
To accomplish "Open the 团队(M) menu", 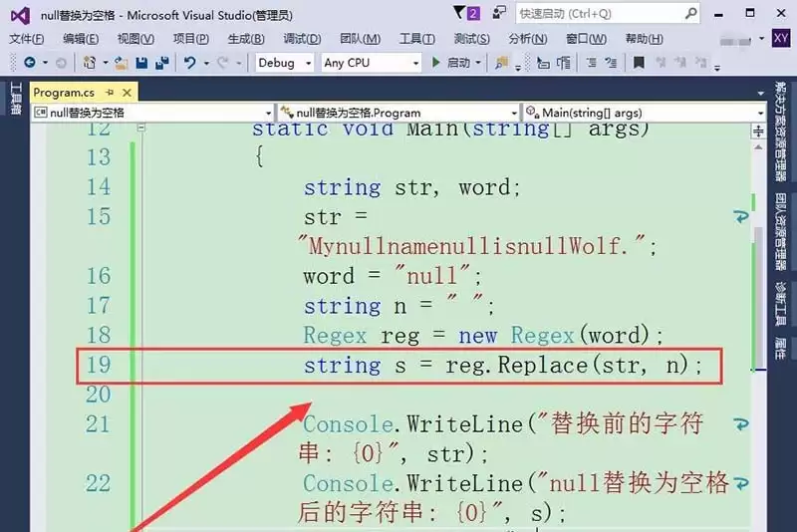I will (361, 39).
